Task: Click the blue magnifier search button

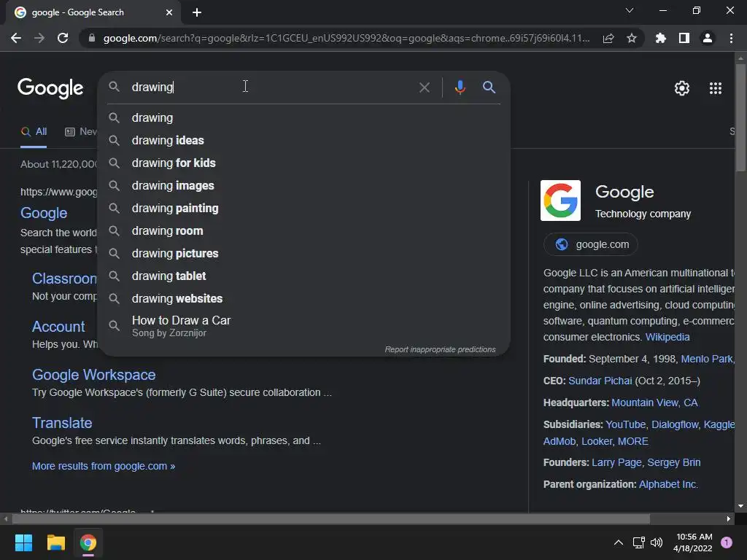Action: tap(489, 87)
